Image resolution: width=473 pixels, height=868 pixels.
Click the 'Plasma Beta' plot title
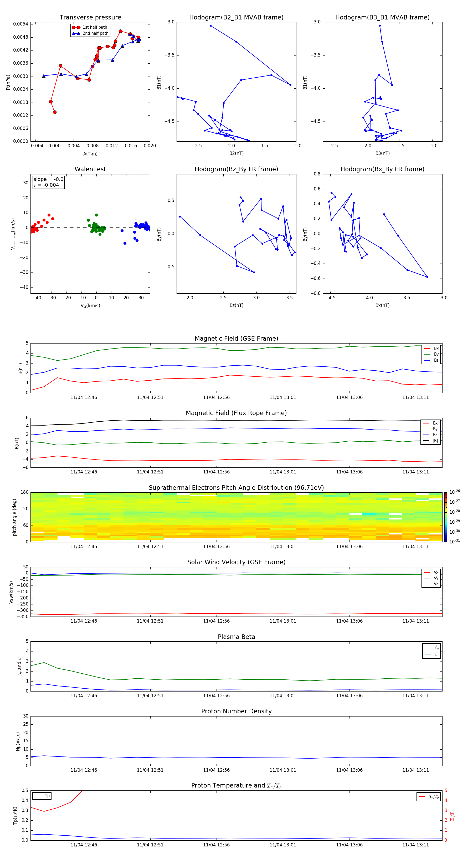point(236,637)
